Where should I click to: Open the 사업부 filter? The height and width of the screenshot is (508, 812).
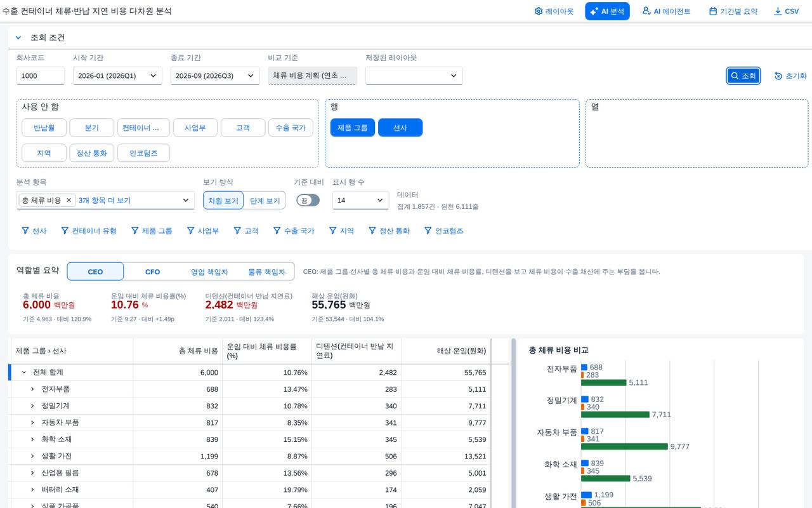pos(203,231)
